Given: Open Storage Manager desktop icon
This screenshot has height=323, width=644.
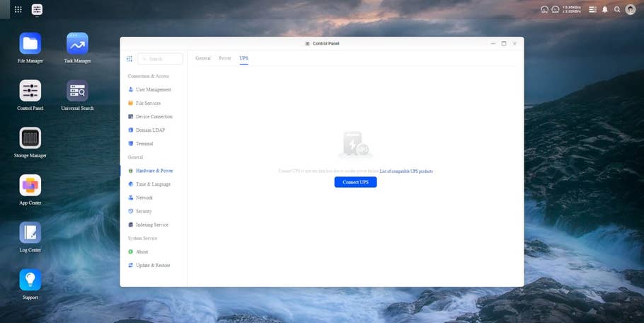Looking at the screenshot, I should click(x=30, y=138).
